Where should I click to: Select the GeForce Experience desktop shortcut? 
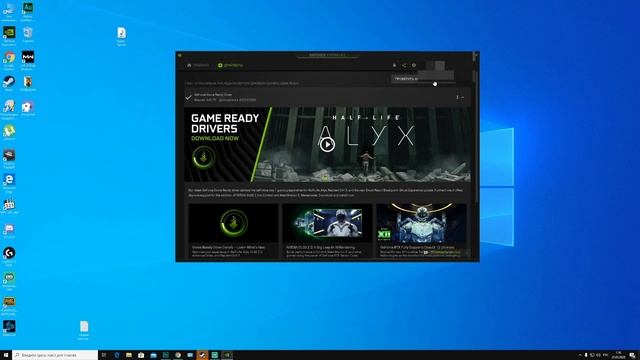click(9, 36)
